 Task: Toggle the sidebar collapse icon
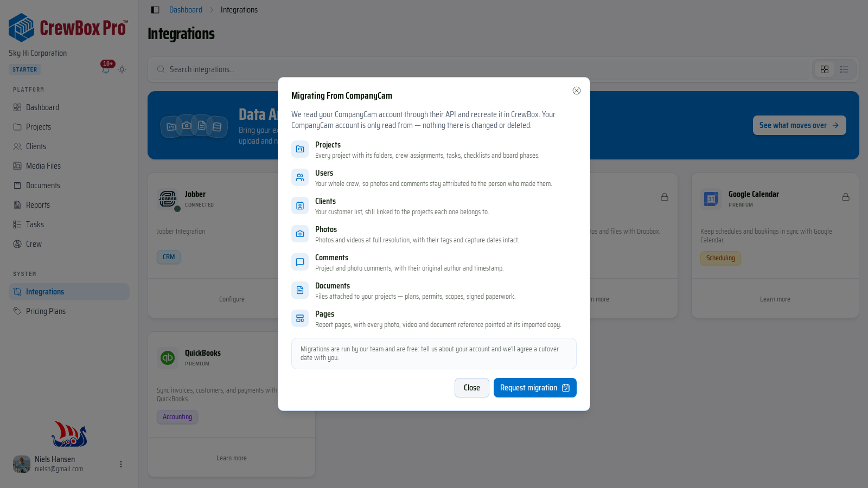click(x=155, y=10)
